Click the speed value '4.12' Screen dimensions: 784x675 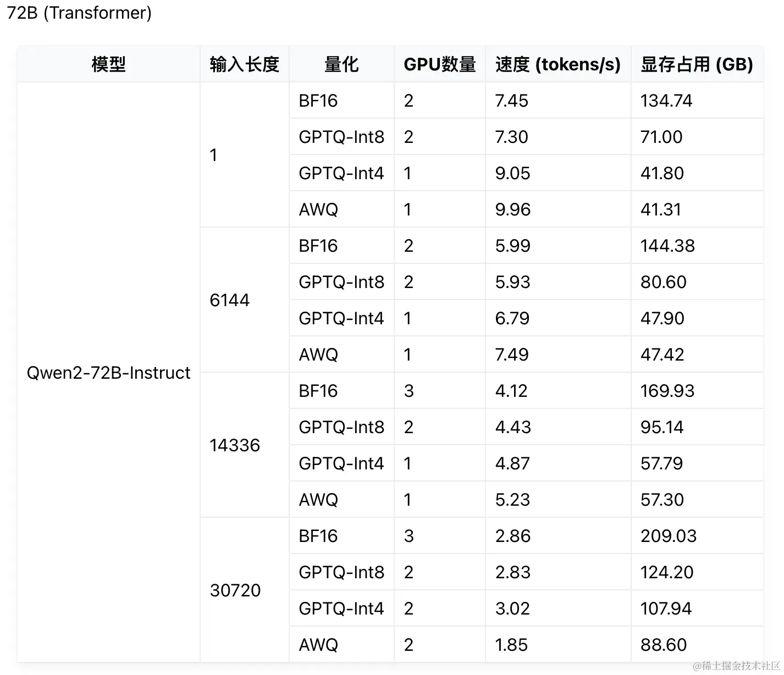pyautogui.click(x=511, y=391)
